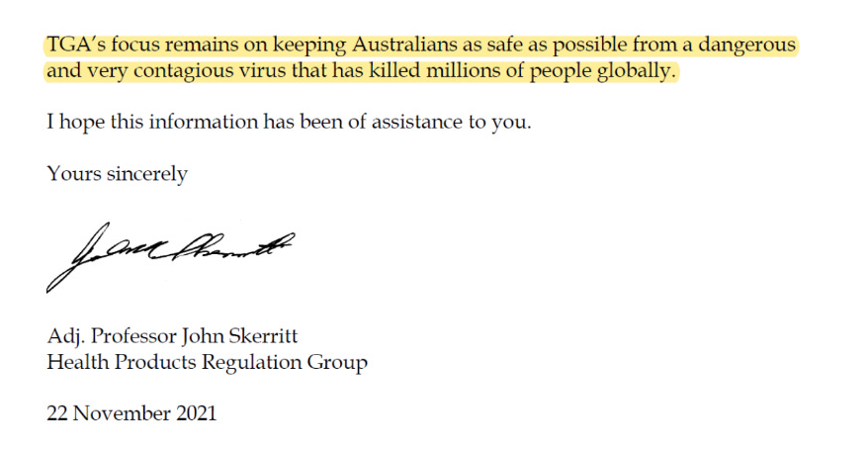Click the "Yours sincerely" closing line
This screenshot has height=449, width=868.
[117, 174]
